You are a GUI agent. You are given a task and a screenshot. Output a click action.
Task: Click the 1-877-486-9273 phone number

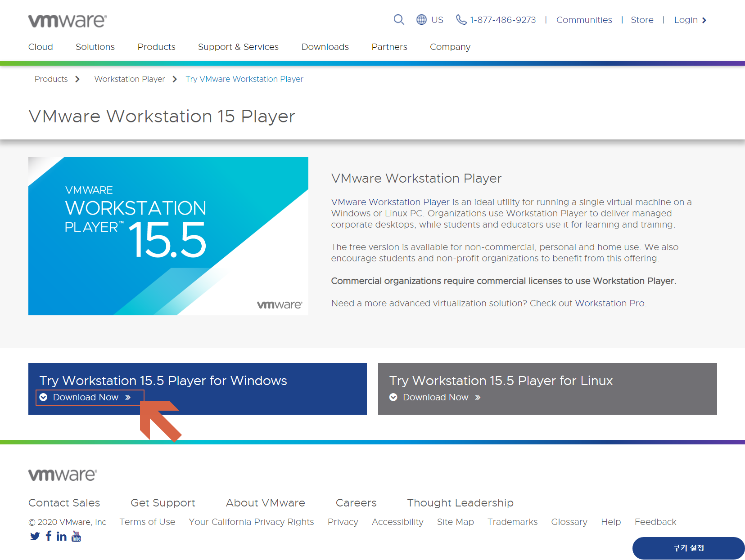[503, 20]
